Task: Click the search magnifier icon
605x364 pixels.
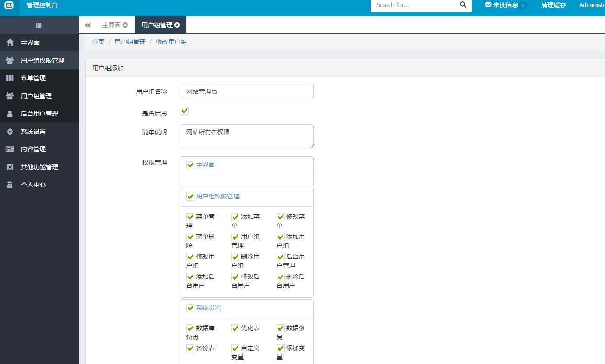Action: [463, 5]
